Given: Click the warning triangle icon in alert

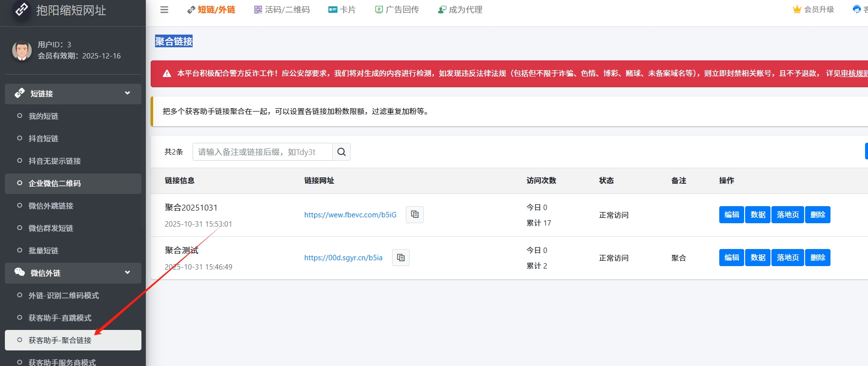Looking at the screenshot, I should [167, 74].
